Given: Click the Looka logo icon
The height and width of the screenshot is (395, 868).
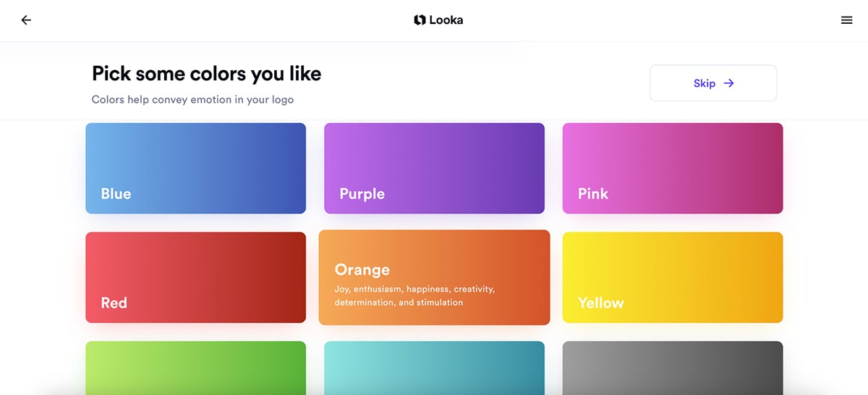Looking at the screenshot, I should (420, 20).
